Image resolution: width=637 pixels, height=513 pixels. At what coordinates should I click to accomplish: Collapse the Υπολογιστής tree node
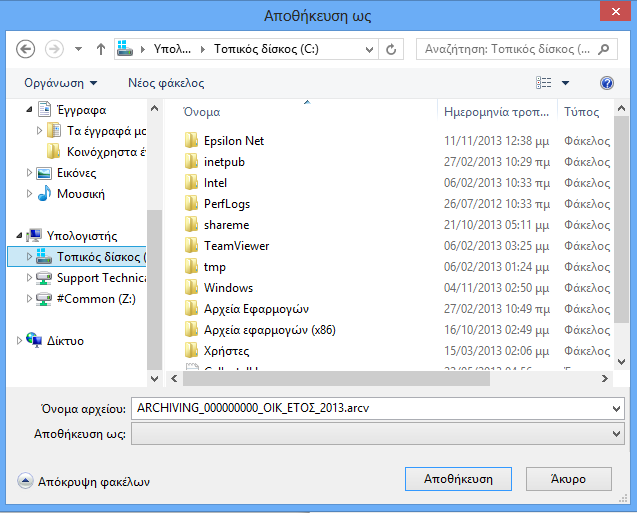click(x=19, y=236)
